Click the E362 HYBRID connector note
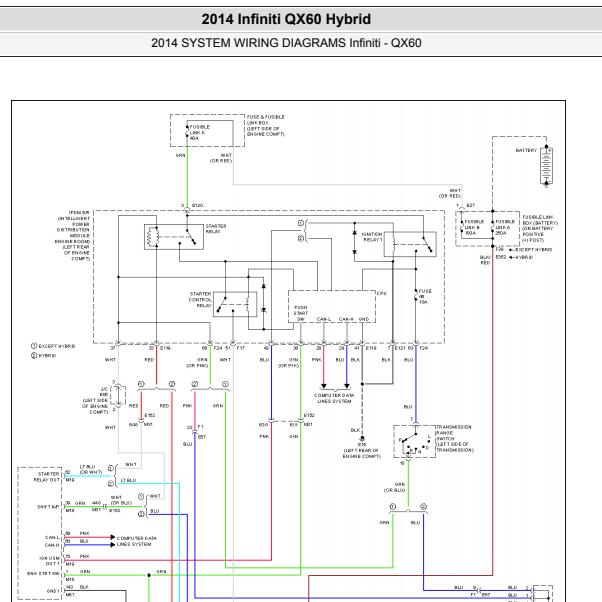The width and height of the screenshot is (602, 602). [514, 257]
